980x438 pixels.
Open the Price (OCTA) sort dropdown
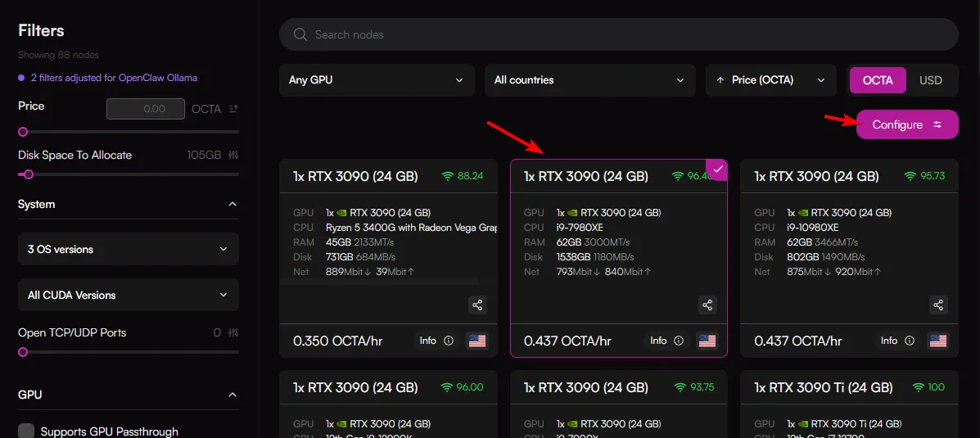coord(770,80)
